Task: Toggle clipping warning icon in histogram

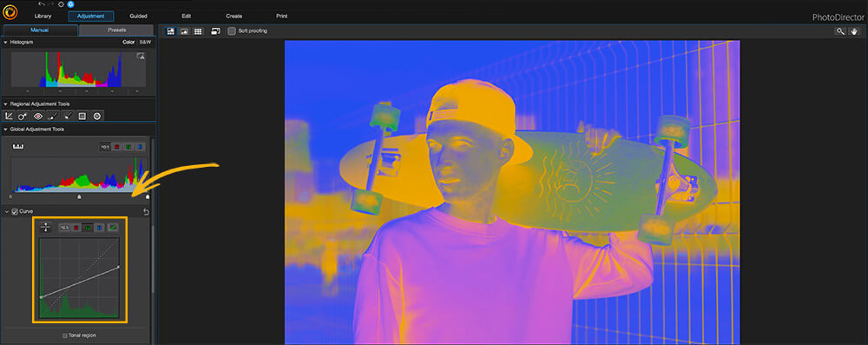Action: 141,56
